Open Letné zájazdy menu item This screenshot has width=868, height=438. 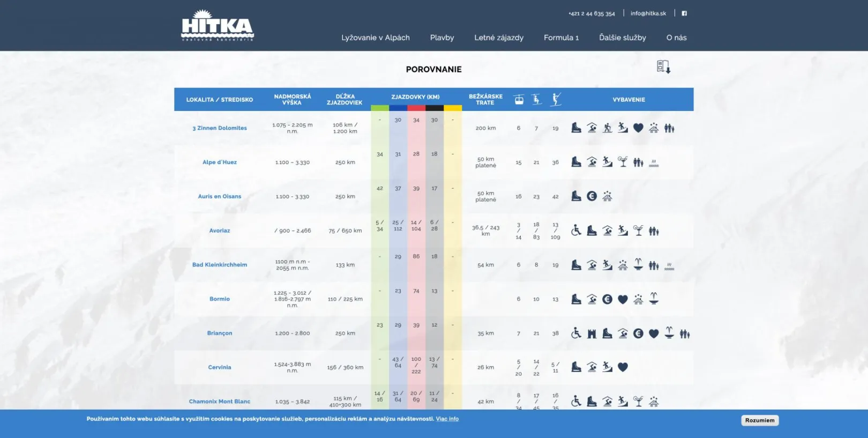pos(499,38)
